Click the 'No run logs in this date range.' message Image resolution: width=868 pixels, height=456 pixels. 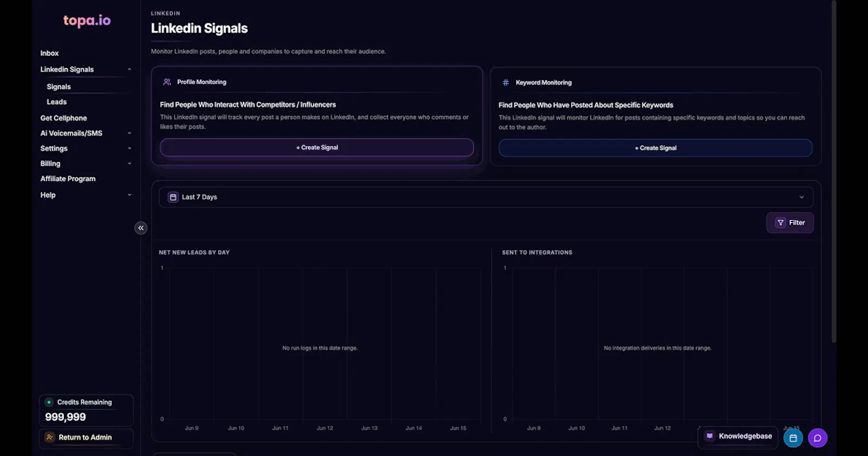pyautogui.click(x=320, y=348)
